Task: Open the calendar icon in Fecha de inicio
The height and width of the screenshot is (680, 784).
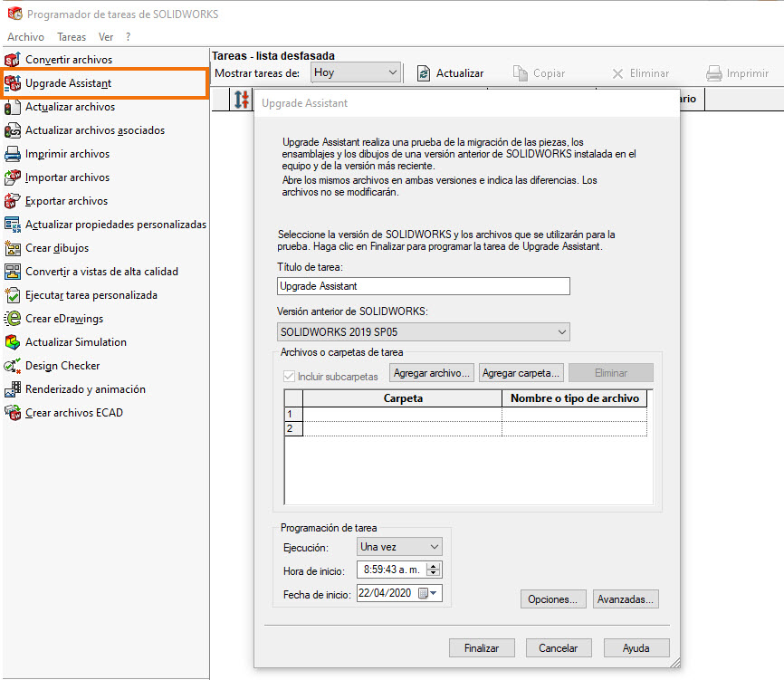Action: (423, 593)
